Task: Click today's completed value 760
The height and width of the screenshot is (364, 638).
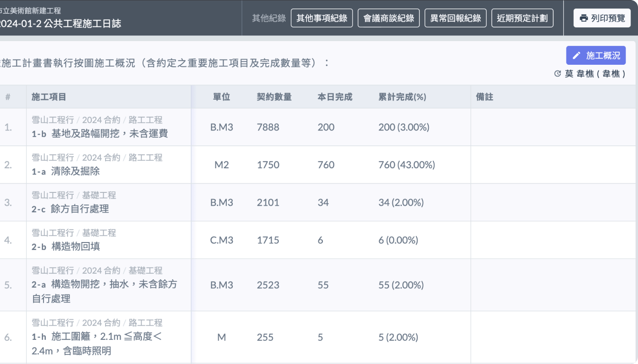Action: click(326, 165)
